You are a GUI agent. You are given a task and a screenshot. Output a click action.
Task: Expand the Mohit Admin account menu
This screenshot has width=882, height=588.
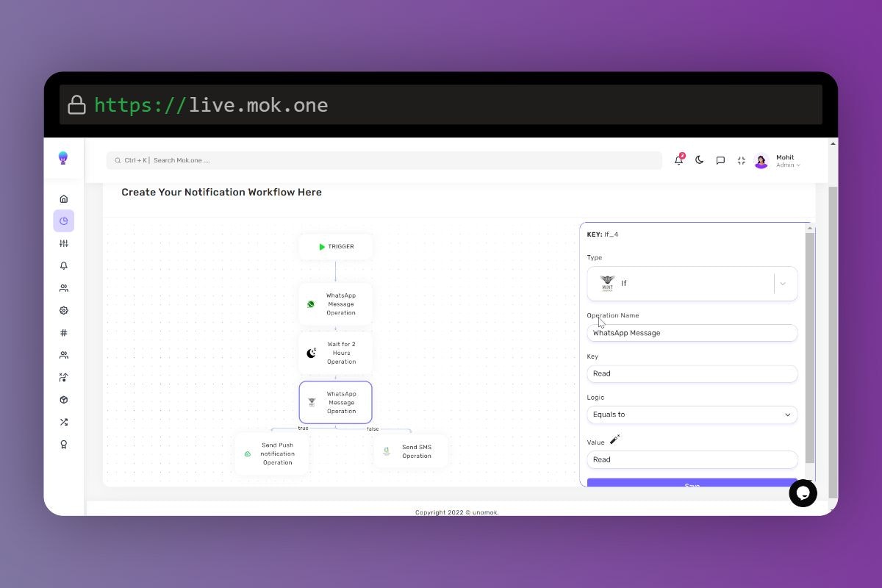[x=788, y=161]
